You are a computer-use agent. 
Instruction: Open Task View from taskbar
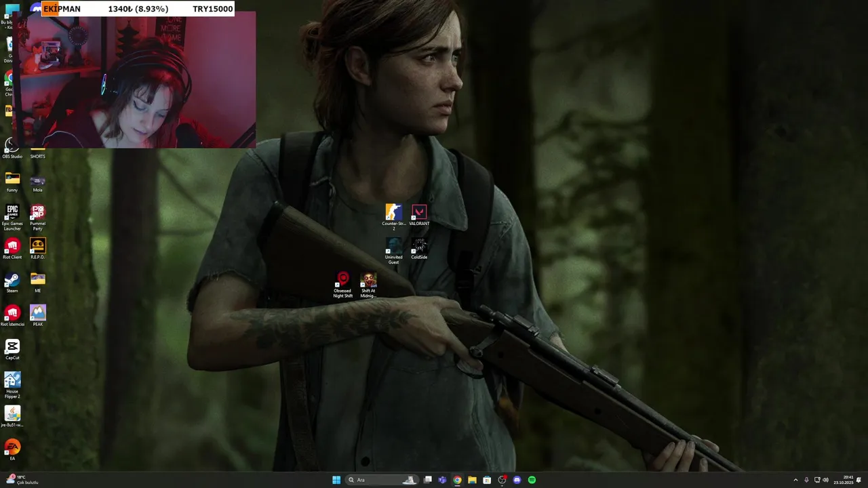[428, 480]
